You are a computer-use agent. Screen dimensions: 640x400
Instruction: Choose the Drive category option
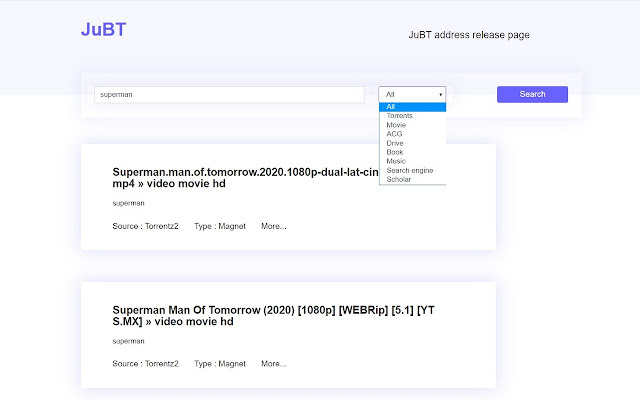(395, 143)
